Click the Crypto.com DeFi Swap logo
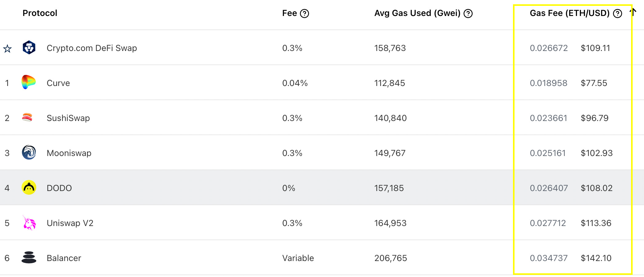 29,48
